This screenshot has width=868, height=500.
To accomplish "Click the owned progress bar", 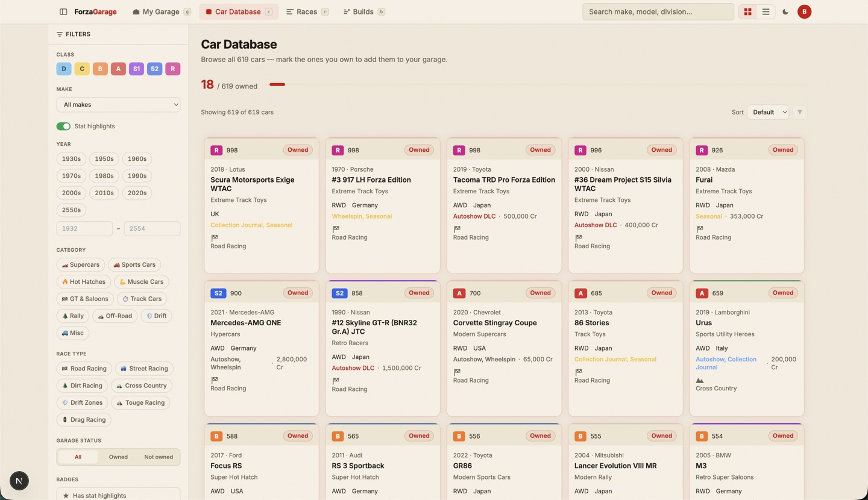I will pyautogui.click(x=538, y=84).
